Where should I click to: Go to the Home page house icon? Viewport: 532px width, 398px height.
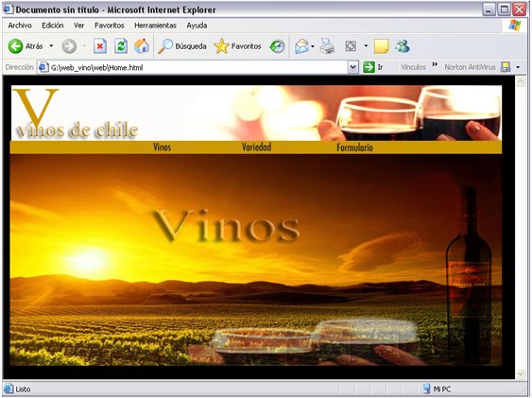point(142,45)
